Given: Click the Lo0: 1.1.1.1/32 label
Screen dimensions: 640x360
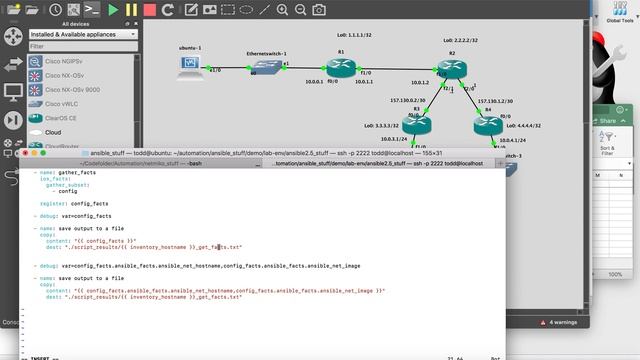Looking at the screenshot, I should [x=354, y=35].
